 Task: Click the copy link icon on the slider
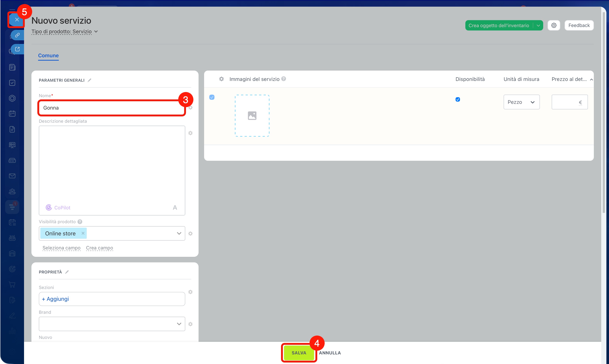point(17,35)
